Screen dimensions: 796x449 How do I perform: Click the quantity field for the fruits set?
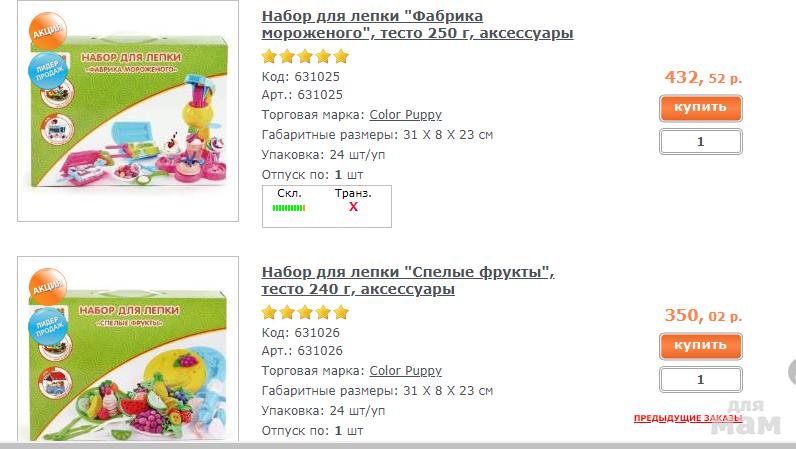[x=701, y=379]
